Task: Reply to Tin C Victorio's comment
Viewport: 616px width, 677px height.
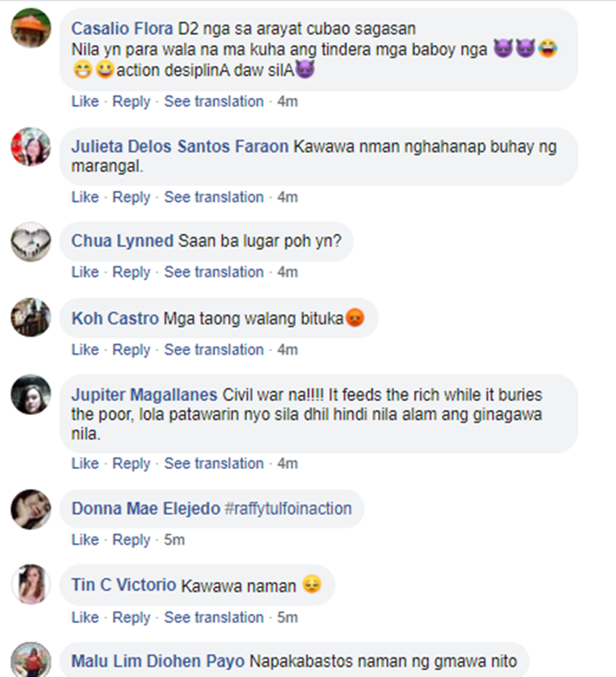Action: point(131,617)
